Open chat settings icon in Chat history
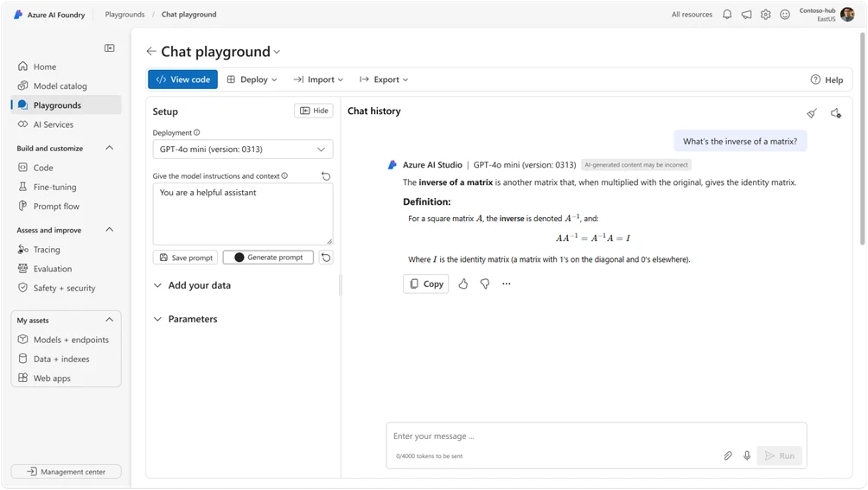The image size is (868, 490). click(836, 113)
